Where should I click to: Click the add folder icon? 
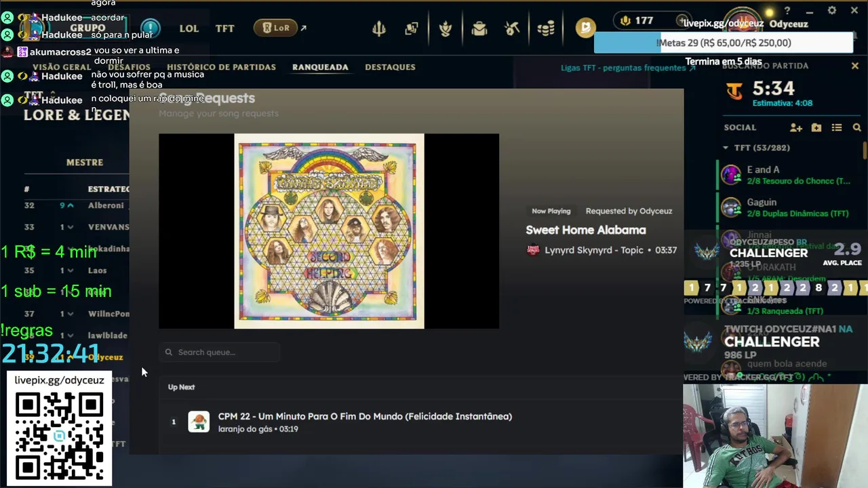pos(816,127)
